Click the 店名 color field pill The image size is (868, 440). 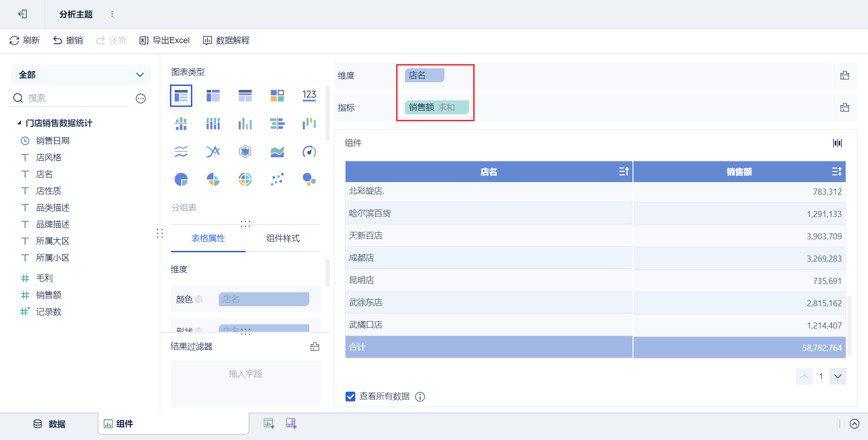coord(264,299)
